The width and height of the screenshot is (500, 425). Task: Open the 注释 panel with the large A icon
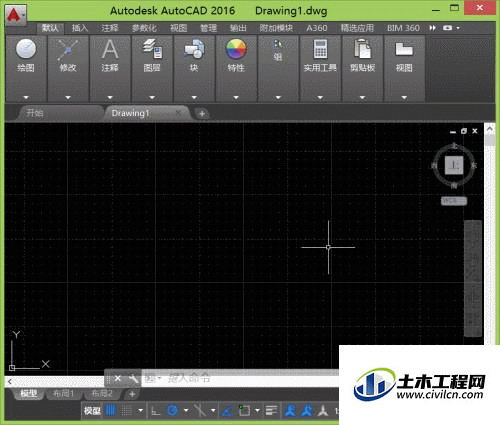[x=110, y=68]
